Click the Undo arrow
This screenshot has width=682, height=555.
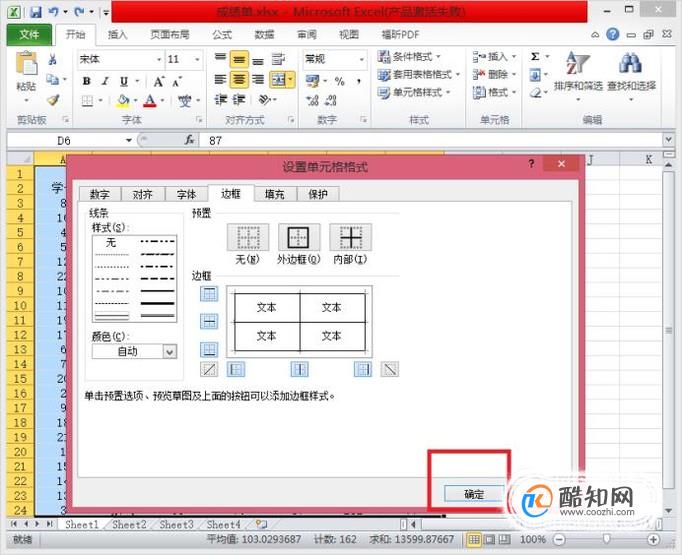53,12
